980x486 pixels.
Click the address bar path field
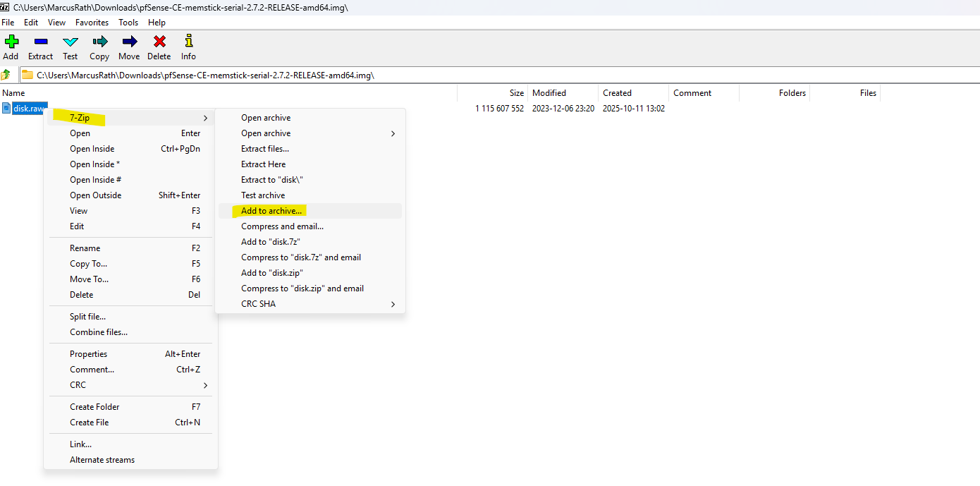click(499, 75)
